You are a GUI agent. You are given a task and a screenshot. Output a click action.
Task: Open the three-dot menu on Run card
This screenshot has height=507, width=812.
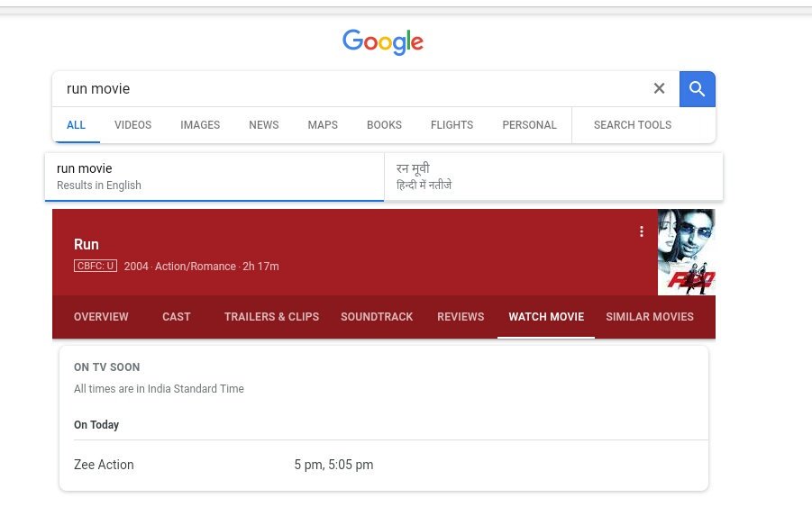(641, 231)
